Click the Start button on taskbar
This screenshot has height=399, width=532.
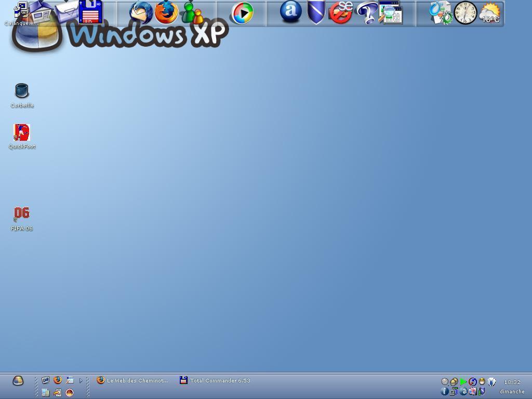pyautogui.click(x=18, y=381)
